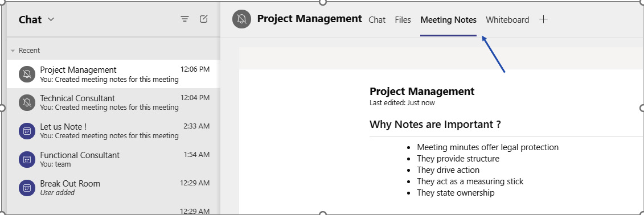
Task: Click Technical Consultant muted bell avatar
Action: coord(27,102)
